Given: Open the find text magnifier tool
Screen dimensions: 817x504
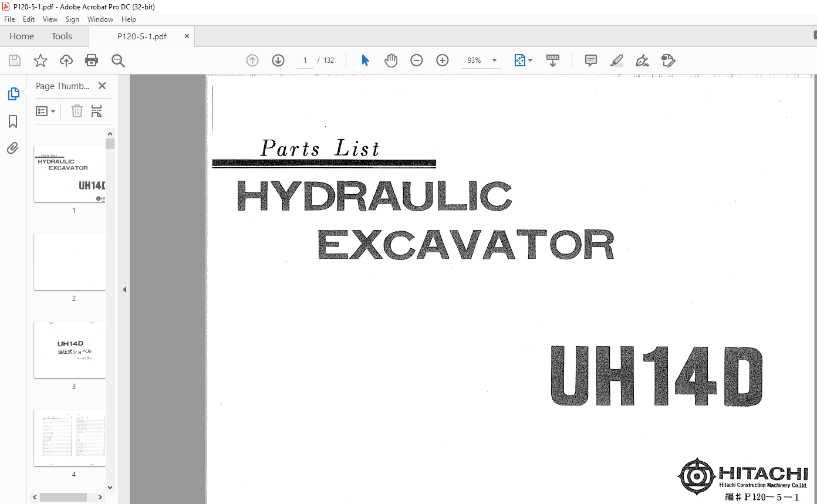Looking at the screenshot, I should click(118, 60).
